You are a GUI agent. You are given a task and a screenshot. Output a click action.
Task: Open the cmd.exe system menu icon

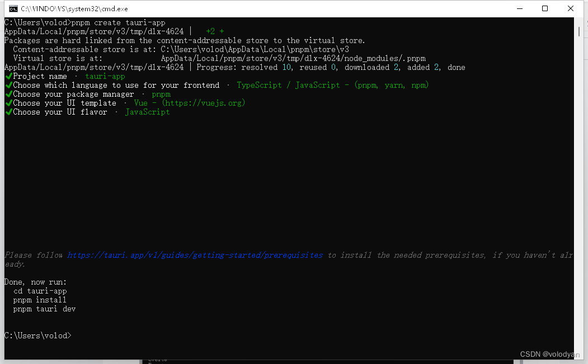13,8
